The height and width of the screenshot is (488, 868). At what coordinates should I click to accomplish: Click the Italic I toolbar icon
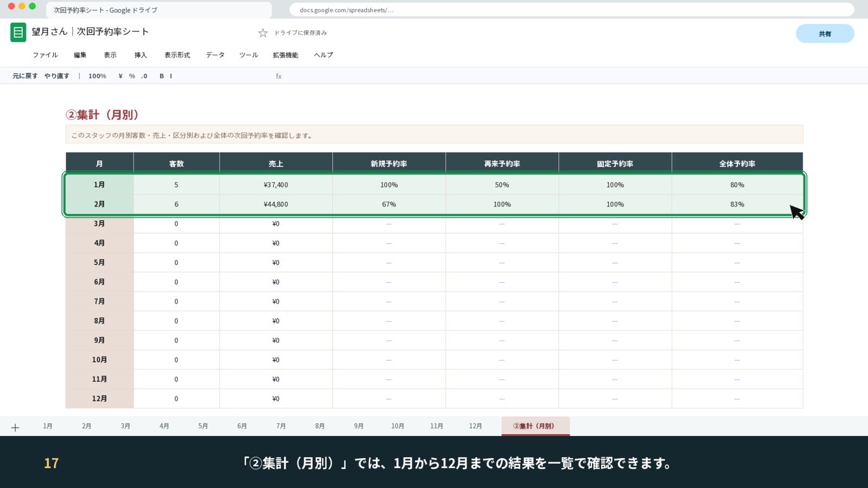coord(171,76)
